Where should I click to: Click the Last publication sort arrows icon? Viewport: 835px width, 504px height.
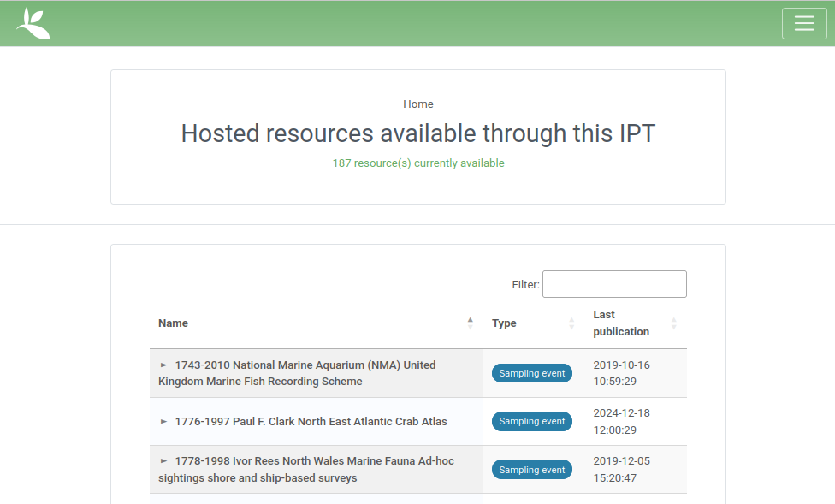673,323
